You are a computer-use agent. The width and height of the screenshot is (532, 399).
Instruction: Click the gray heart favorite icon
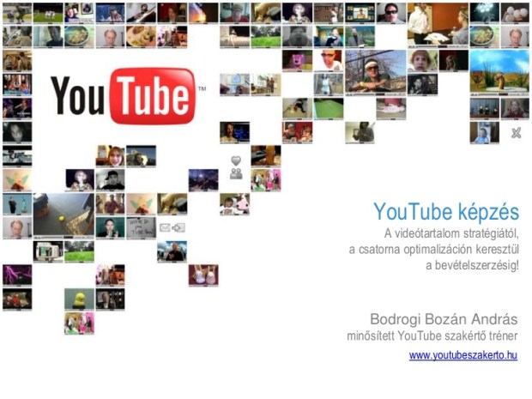click(x=236, y=160)
